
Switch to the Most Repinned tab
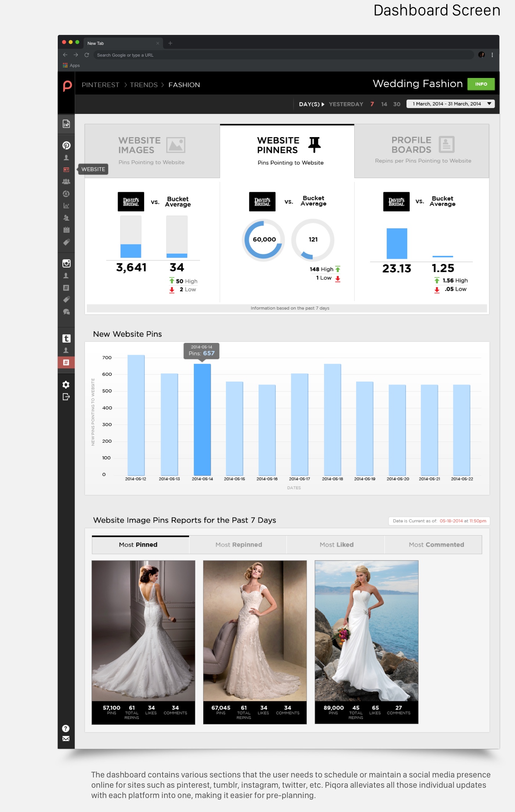238,544
